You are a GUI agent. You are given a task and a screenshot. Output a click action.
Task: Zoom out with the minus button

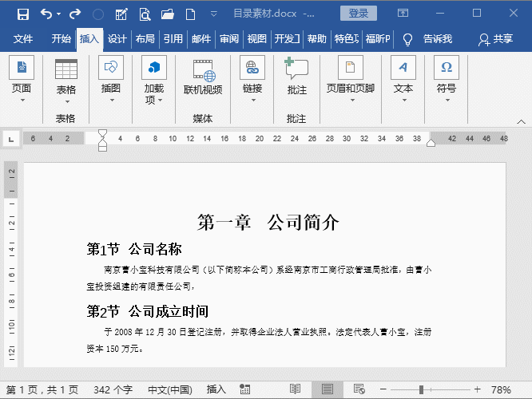(383, 389)
